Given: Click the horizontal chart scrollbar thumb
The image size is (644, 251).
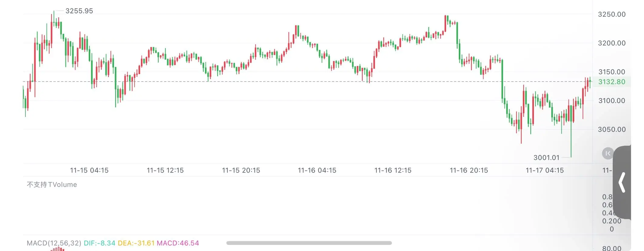Looking at the screenshot, I should 309,243.
